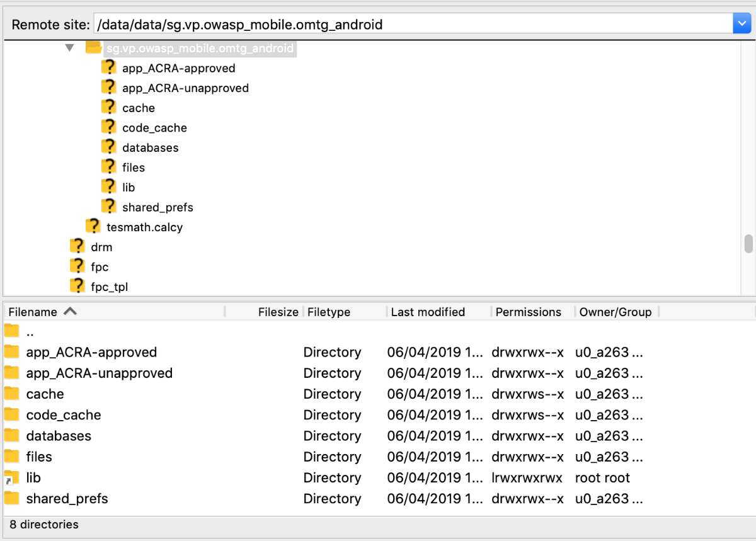Click question-mark folder icon beside tree lib
The width and height of the screenshot is (756, 541).
pos(109,186)
